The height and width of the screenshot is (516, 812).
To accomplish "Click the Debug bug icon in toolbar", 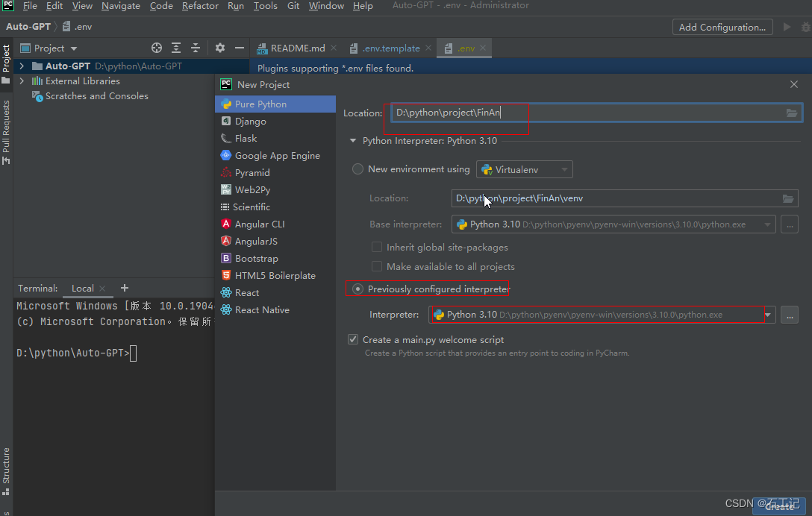I will coord(806,27).
